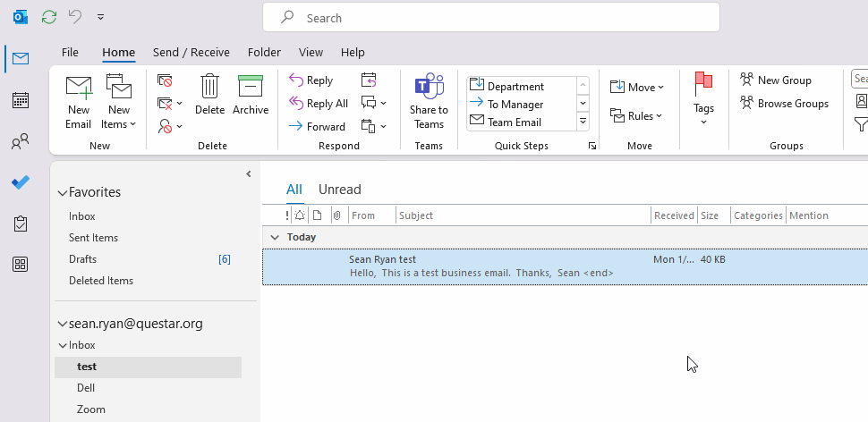Collapse the account Inbox folder tree

coord(63,346)
